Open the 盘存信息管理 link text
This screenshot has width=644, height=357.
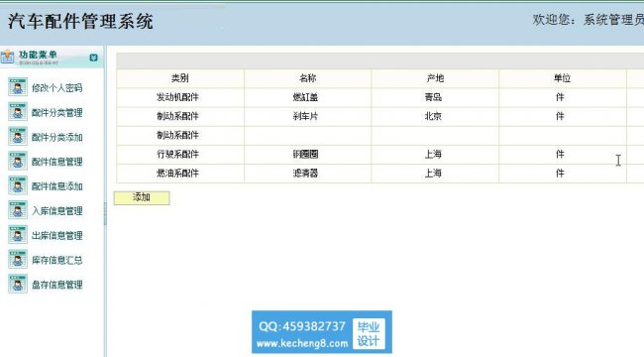(x=57, y=285)
